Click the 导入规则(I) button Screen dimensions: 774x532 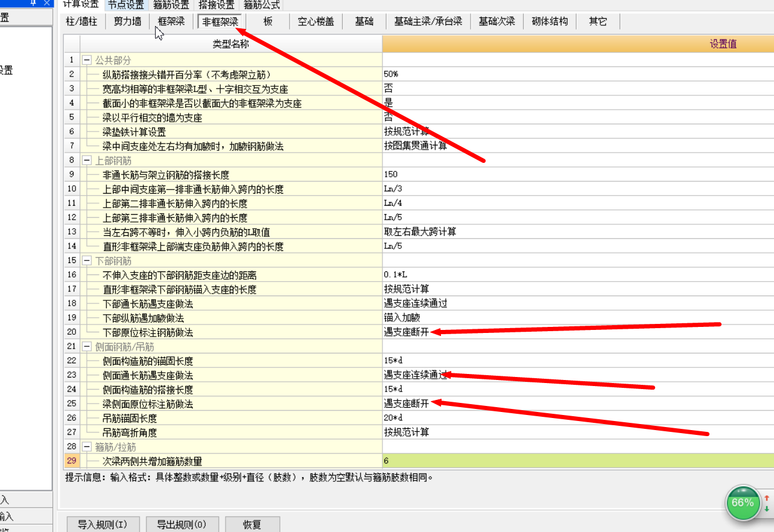click(x=103, y=524)
